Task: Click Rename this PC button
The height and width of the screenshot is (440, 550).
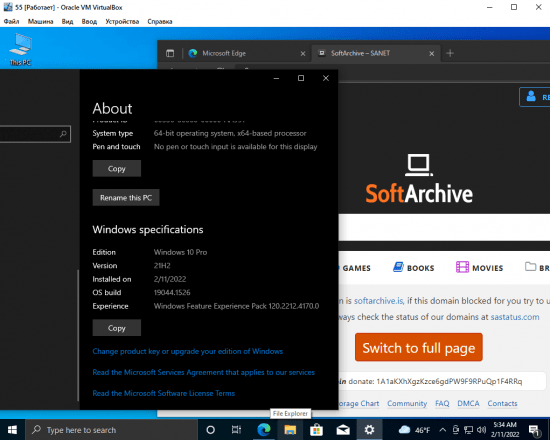Action: point(126,198)
